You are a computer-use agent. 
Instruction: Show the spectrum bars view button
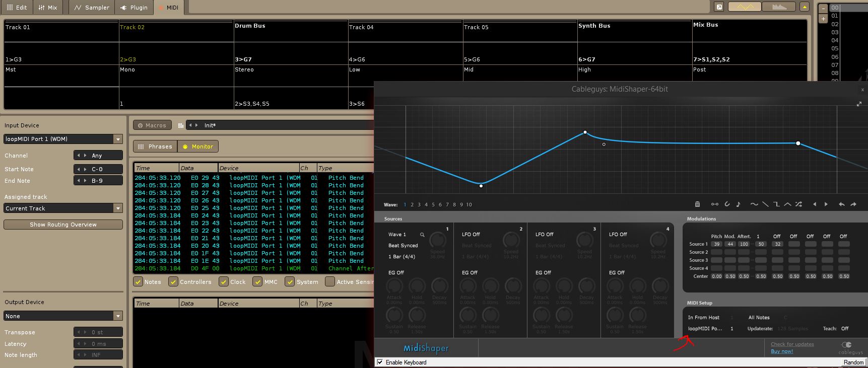tap(779, 7)
